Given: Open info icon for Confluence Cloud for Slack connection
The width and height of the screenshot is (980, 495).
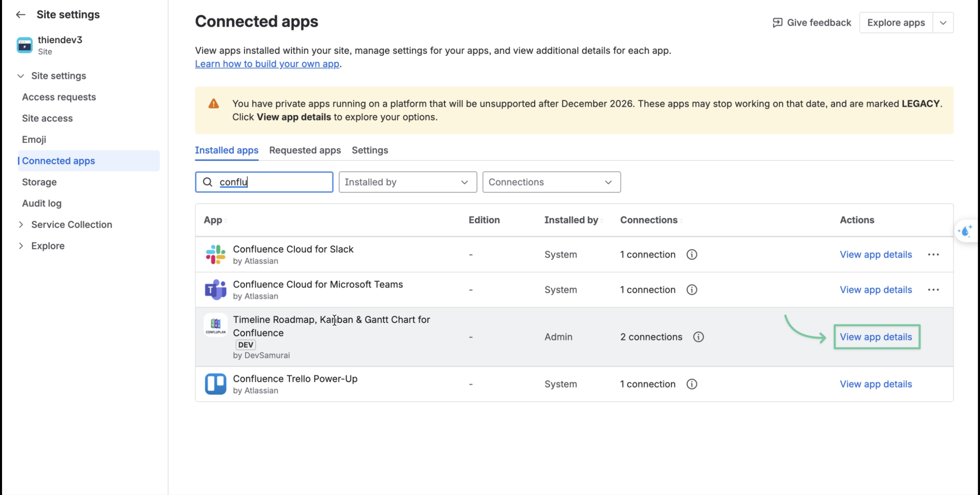Looking at the screenshot, I should tap(692, 254).
